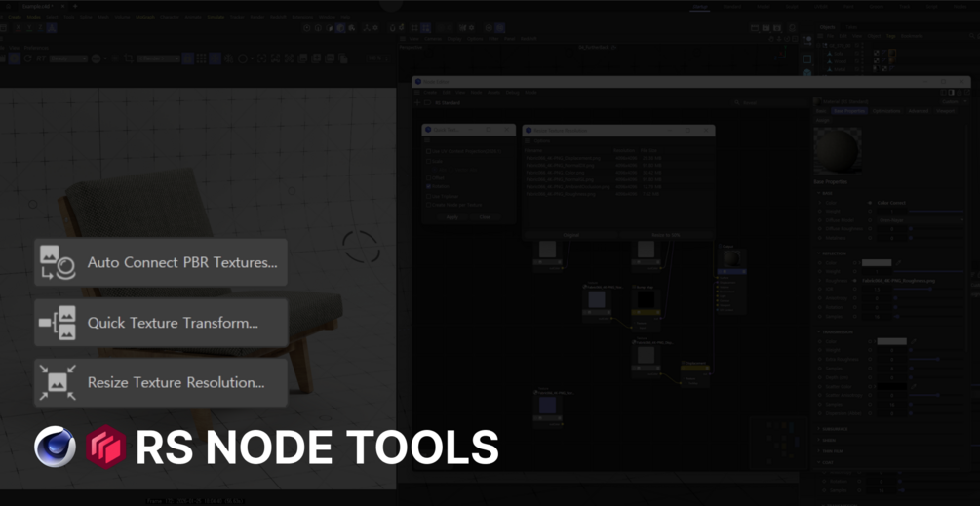Select the Sofa object in Objects manager

point(839,54)
